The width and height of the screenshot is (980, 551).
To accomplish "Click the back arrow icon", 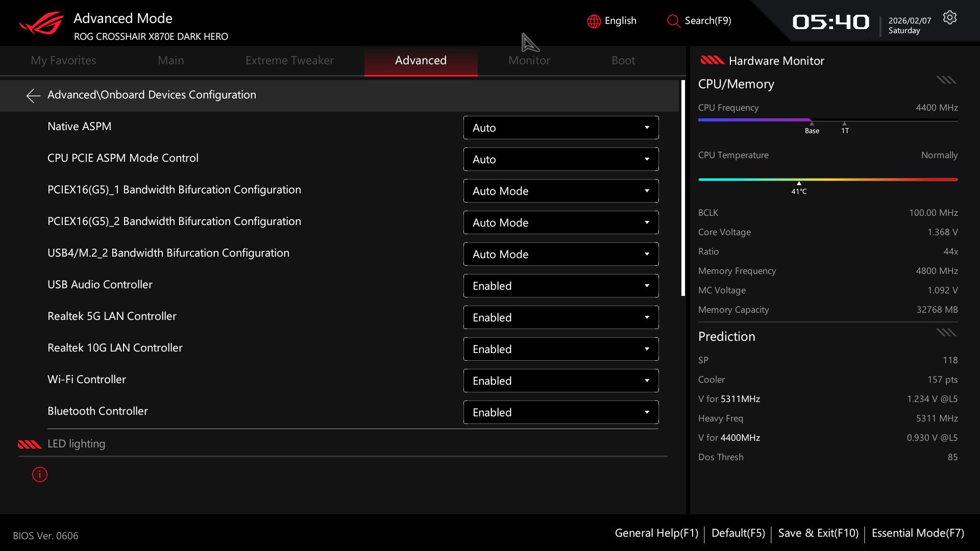I will click(x=33, y=95).
